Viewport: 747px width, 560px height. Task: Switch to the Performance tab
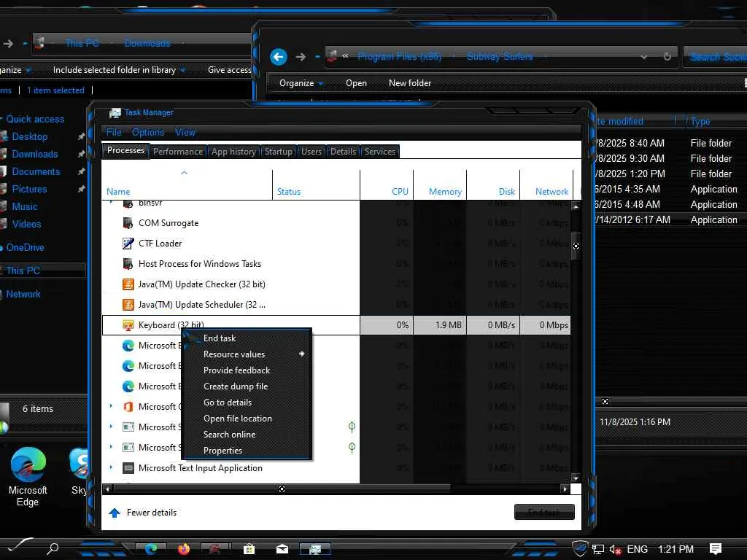[178, 152]
